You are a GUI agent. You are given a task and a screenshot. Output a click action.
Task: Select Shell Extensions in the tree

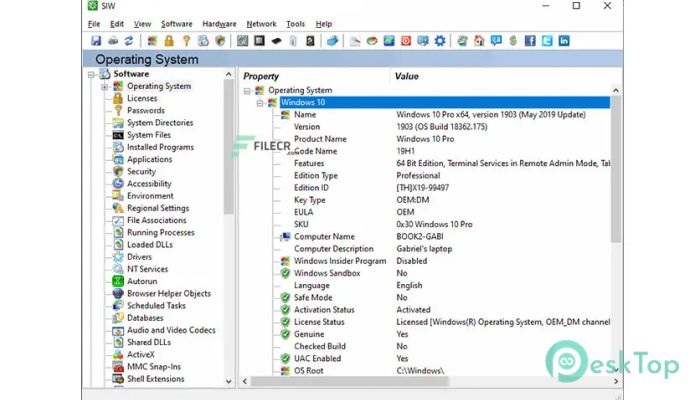coord(155,379)
